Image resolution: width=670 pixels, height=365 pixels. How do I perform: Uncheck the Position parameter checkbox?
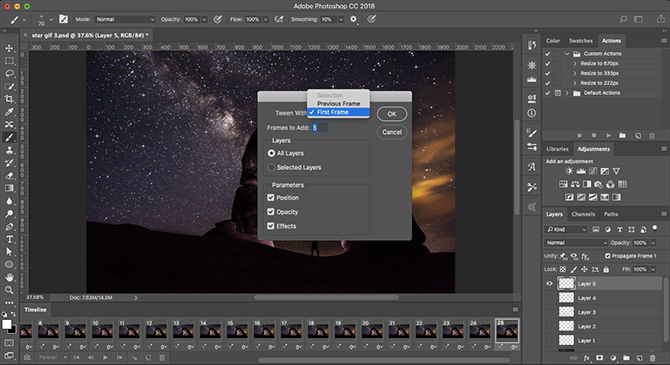(x=270, y=197)
